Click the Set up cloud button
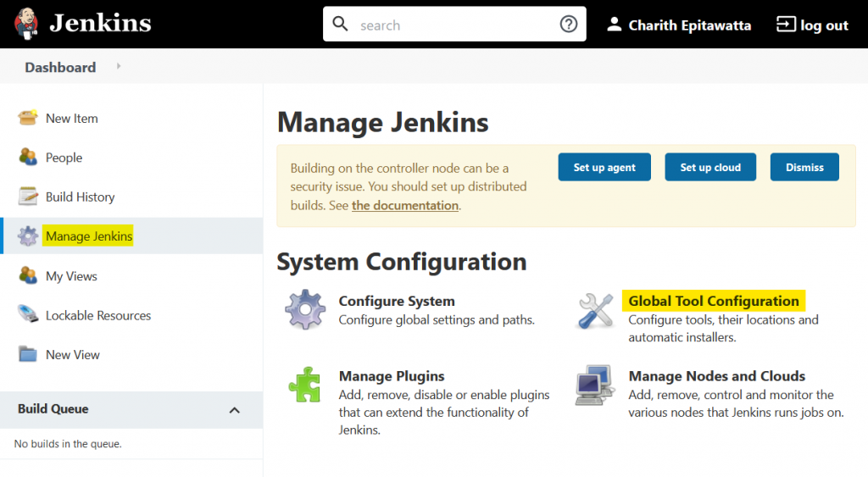The height and width of the screenshot is (477, 868). point(710,167)
